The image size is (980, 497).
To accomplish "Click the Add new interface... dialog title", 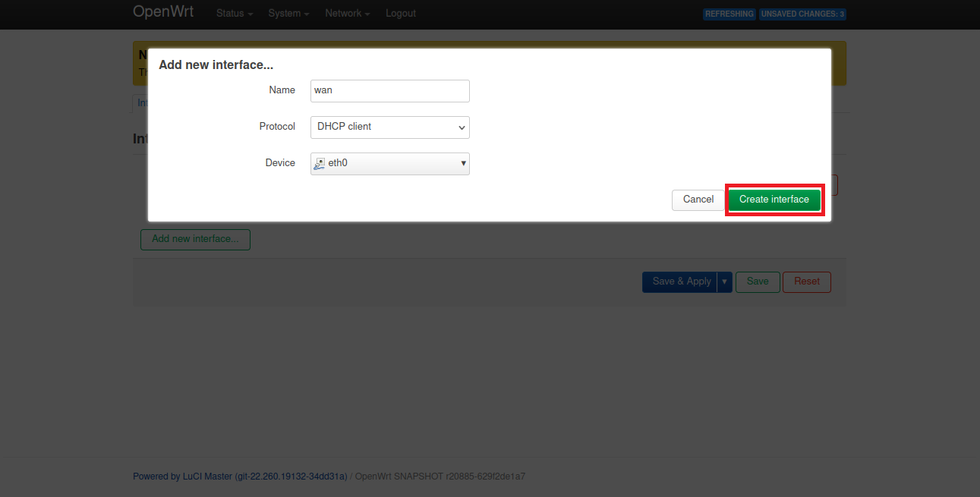I will tap(216, 65).
